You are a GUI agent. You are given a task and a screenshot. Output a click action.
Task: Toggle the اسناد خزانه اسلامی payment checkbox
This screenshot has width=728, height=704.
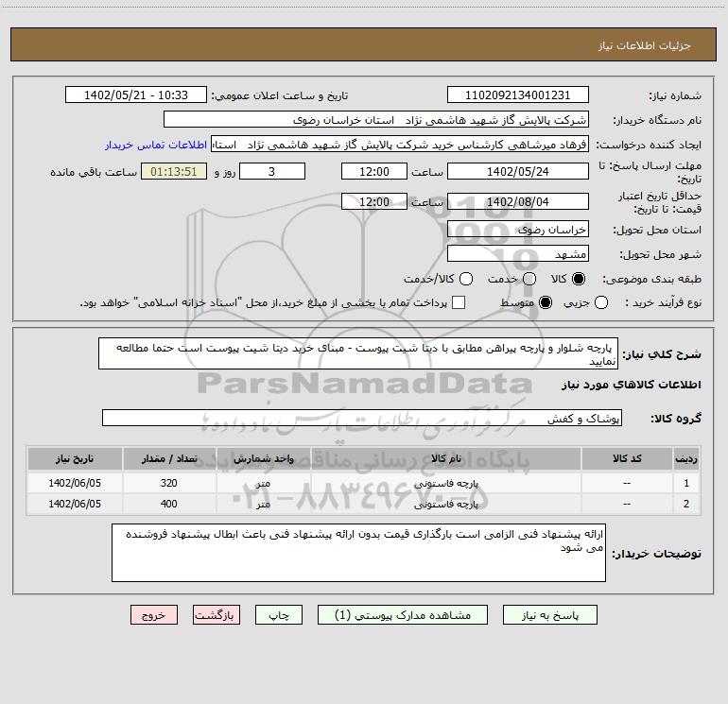coord(459,303)
